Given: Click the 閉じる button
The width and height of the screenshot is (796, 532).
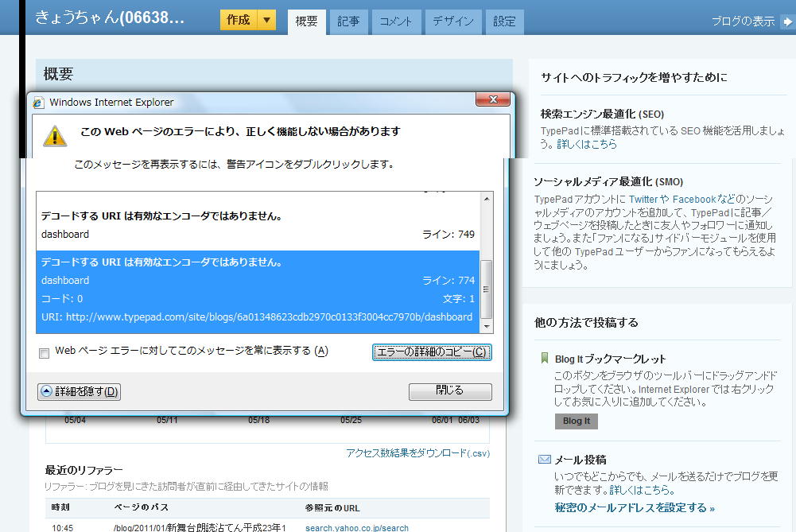Looking at the screenshot, I should (x=450, y=391).
